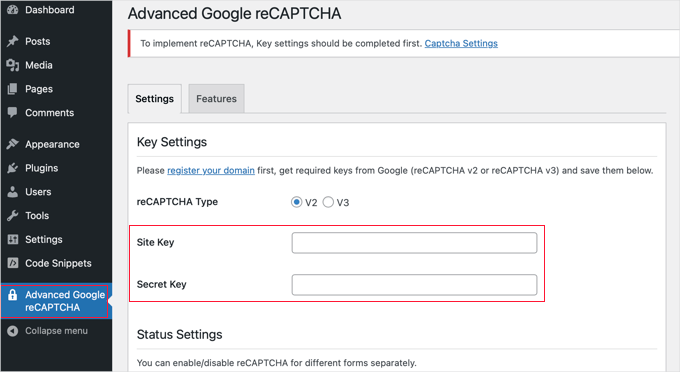Click the Site Key label
Viewport: 680px width, 372px height.
tap(155, 242)
